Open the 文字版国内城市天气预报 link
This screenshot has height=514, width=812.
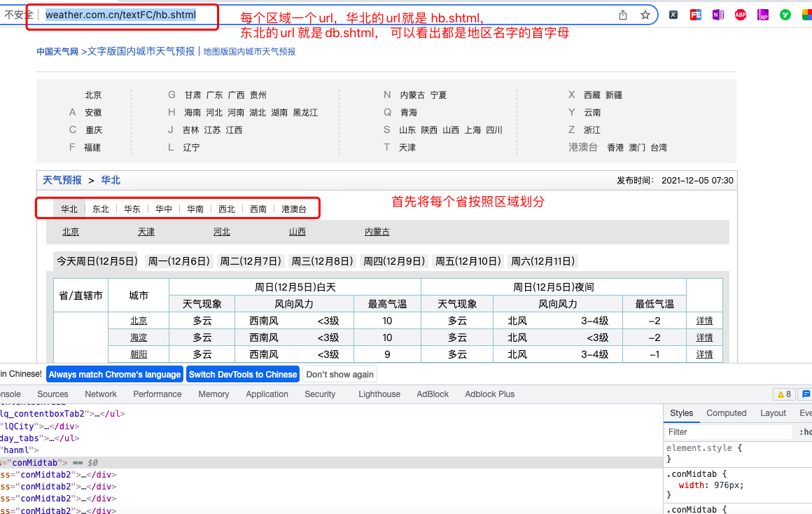click(x=141, y=51)
